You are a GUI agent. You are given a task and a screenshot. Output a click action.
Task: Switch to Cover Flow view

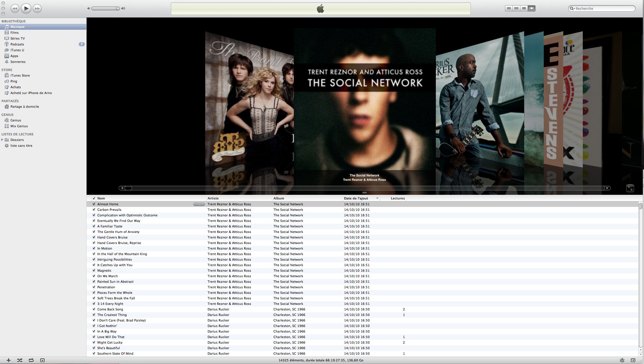click(531, 8)
